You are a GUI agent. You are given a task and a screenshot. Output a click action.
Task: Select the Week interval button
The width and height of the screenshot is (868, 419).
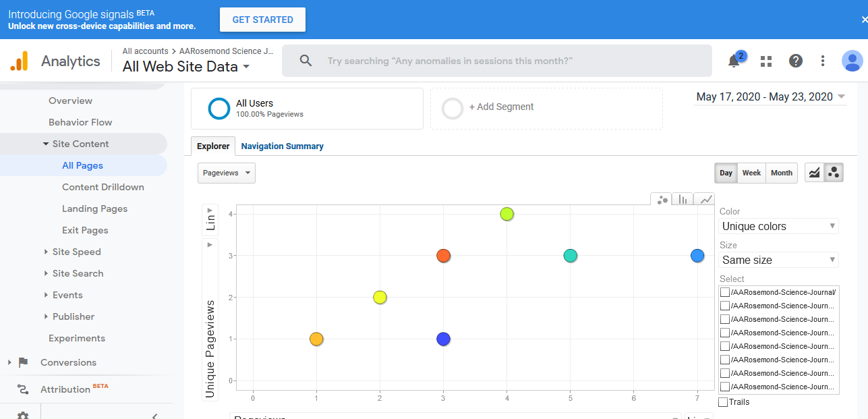tap(751, 173)
